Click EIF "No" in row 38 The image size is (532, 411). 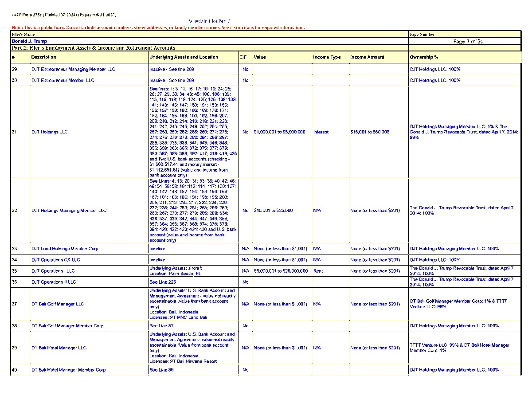click(246, 326)
